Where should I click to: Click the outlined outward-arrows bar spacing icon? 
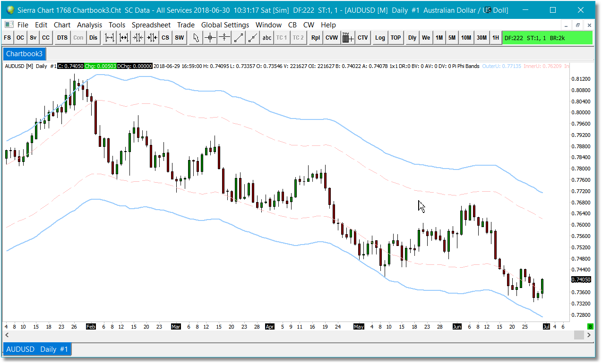click(110, 38)
